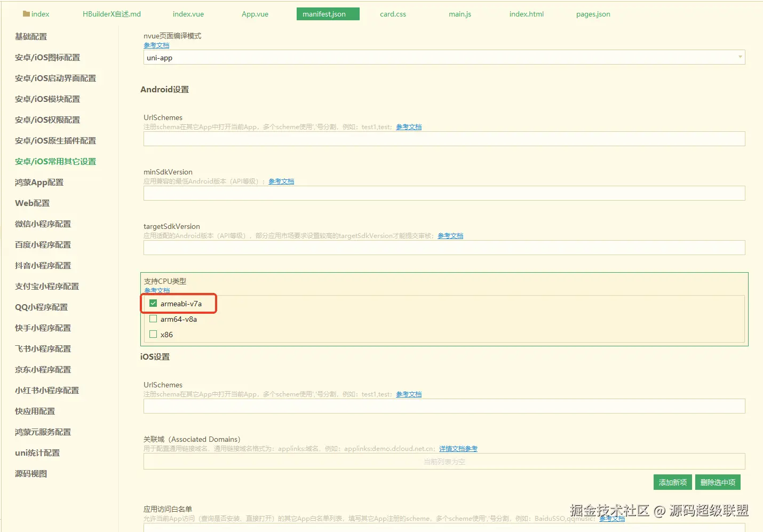
Task: Open the App.vue tab
Action: (x=255, y=14)
